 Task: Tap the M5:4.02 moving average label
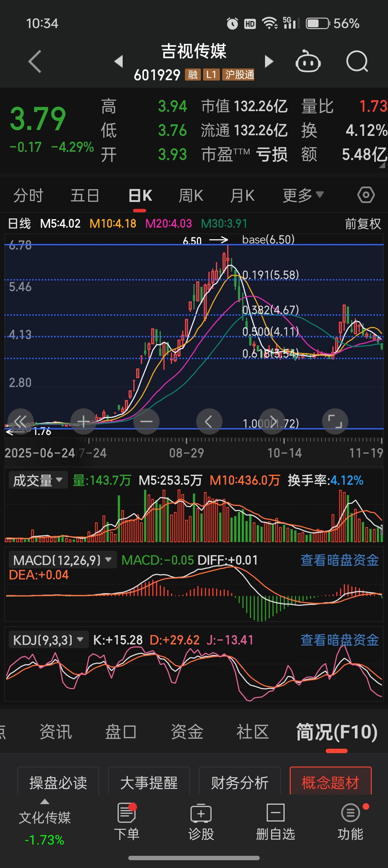(x=60, y=223)
